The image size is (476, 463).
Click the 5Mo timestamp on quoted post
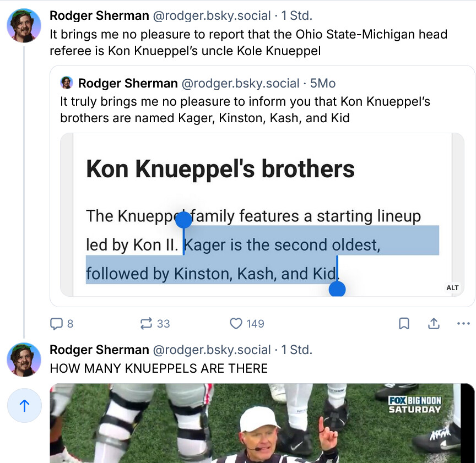pyautogui.click(x=323, y=84)
